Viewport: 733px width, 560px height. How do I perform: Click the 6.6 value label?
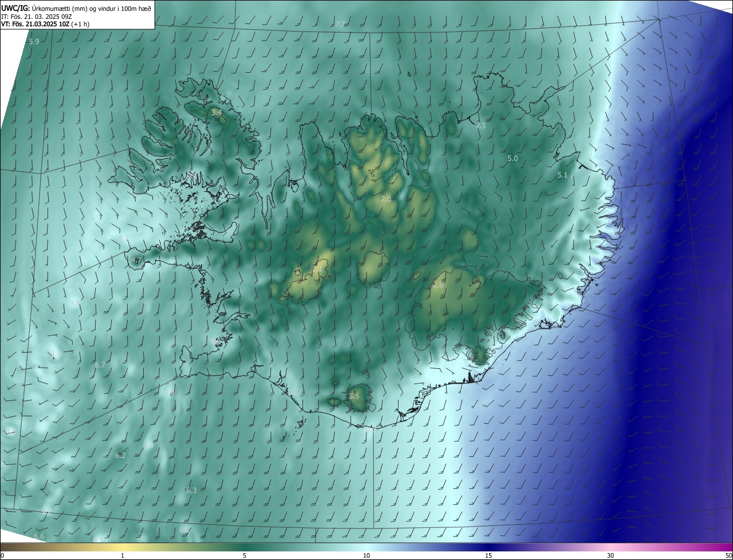[39, 537]
